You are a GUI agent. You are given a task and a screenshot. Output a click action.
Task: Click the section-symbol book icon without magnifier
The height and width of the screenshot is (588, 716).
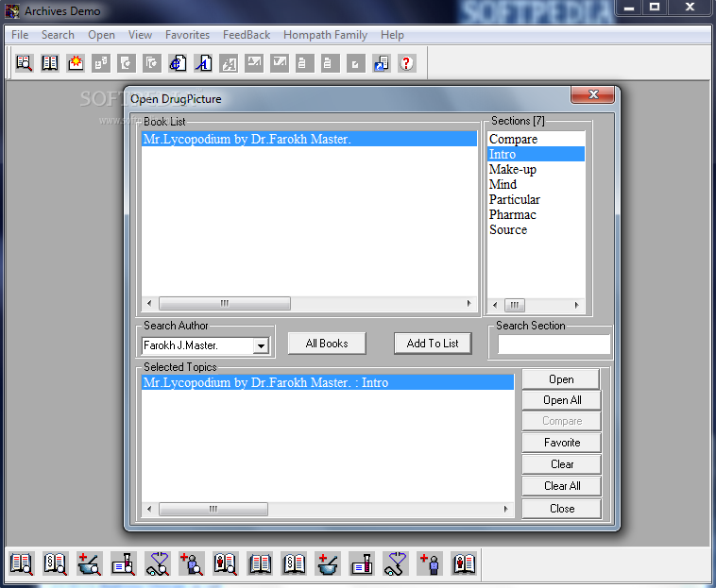click(x=294, y=563)
